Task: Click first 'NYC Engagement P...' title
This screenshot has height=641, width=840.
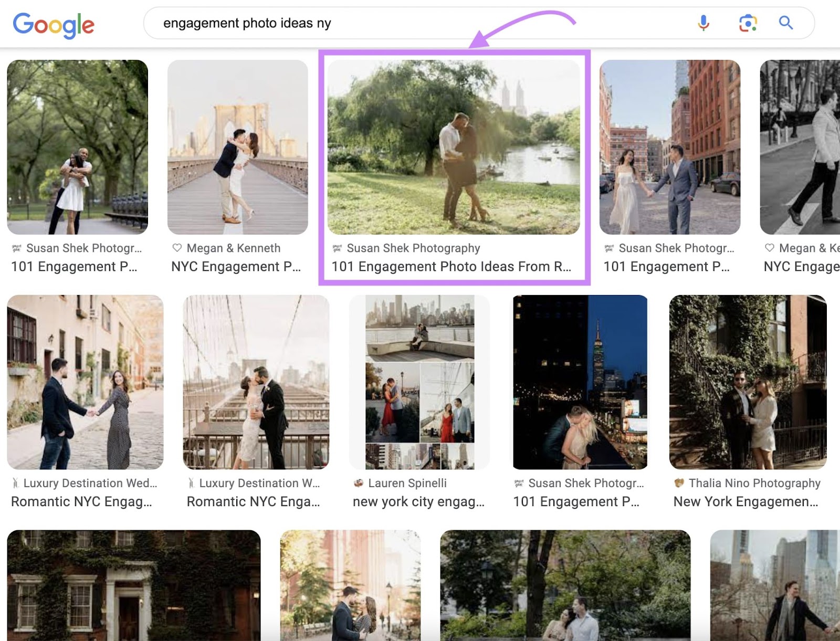Action: [236, 267]
